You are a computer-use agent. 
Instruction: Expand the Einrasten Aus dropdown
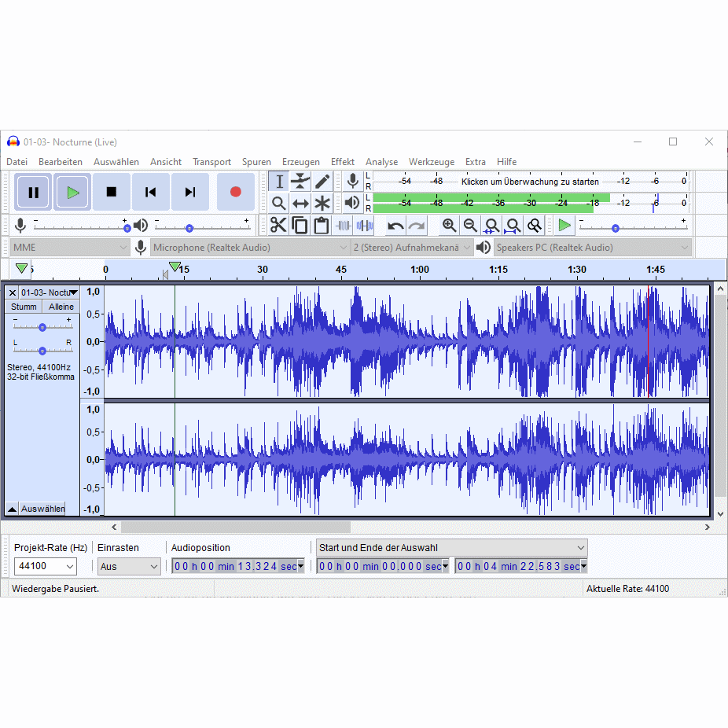pyautogui.click(x=129, y=566)
